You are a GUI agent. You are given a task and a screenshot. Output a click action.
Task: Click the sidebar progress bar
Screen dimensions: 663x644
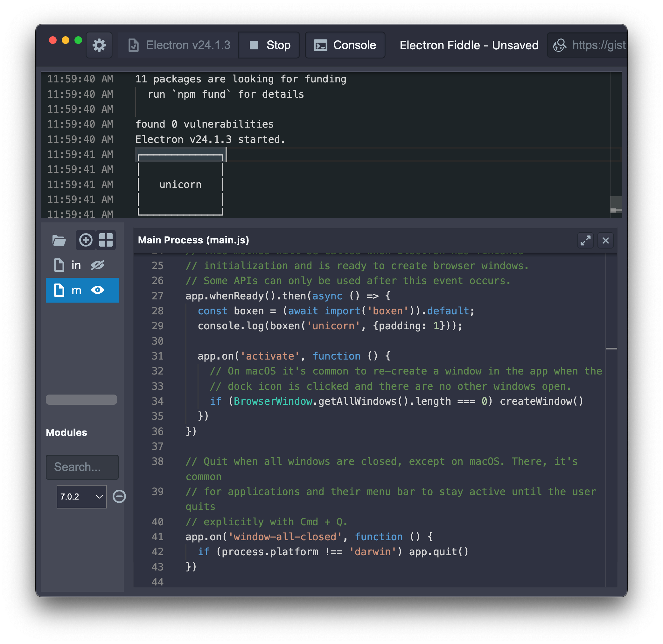[81, 399]
